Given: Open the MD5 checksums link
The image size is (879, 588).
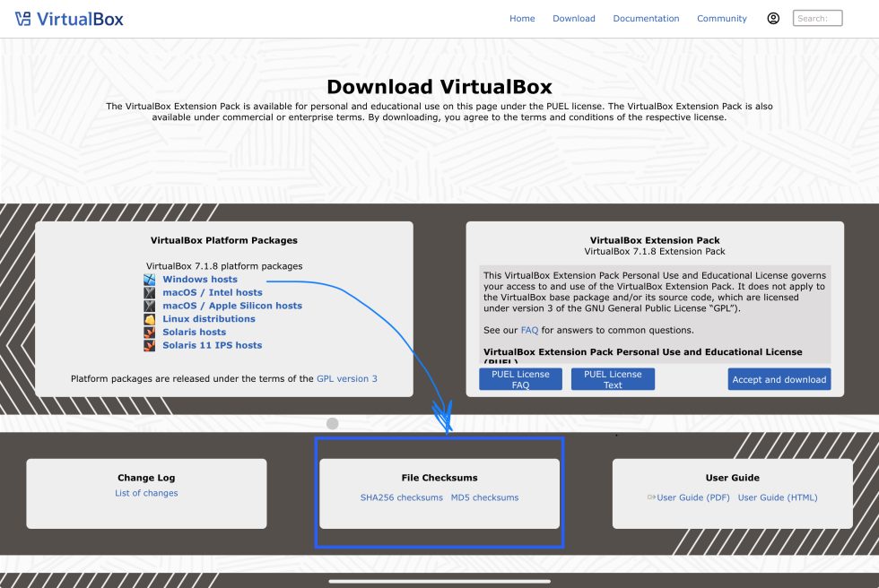Looking at the screenshot, I should pyautogui.click(x=484, y=497).
